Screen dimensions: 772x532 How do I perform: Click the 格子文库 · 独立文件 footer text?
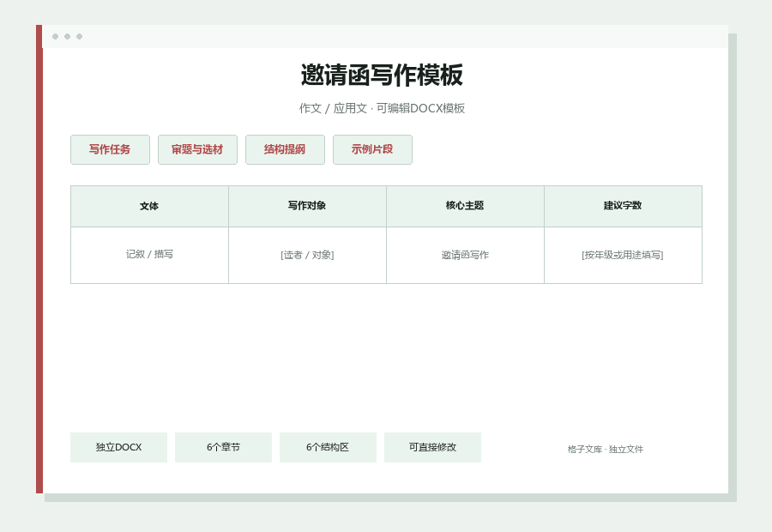coord(605,450)
